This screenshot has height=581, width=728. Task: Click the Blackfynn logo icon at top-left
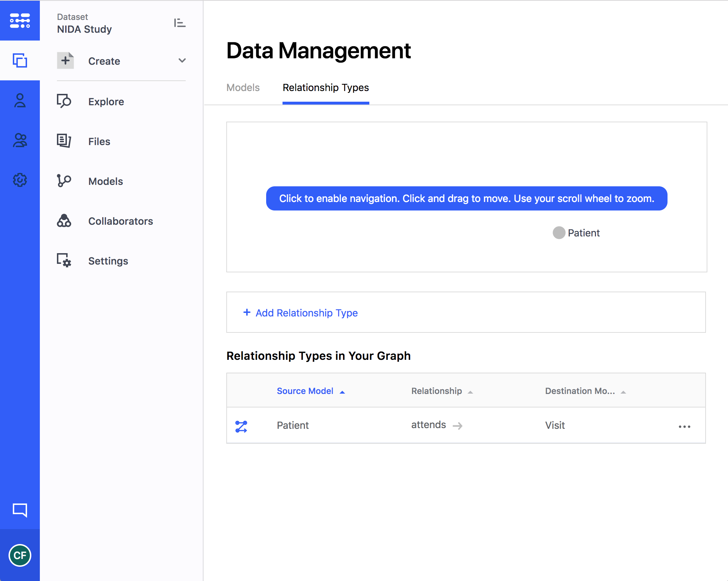click(x=20, y=21)
